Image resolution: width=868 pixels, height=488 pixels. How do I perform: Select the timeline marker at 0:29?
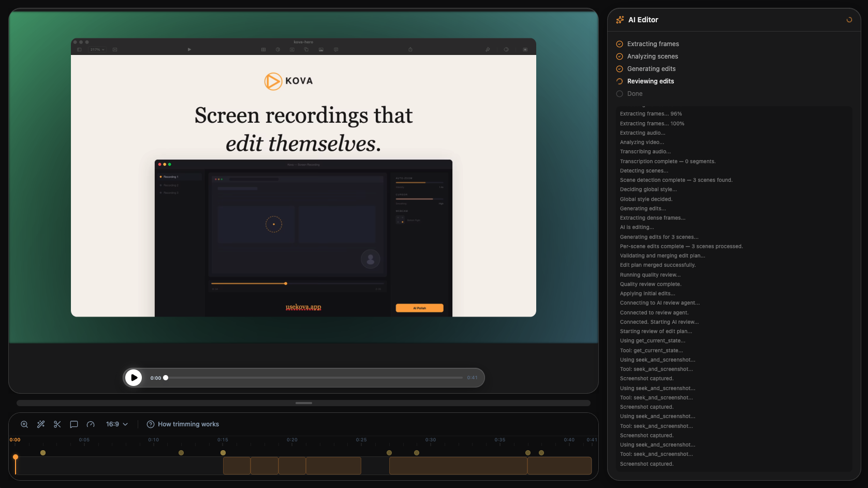(417, 453)
